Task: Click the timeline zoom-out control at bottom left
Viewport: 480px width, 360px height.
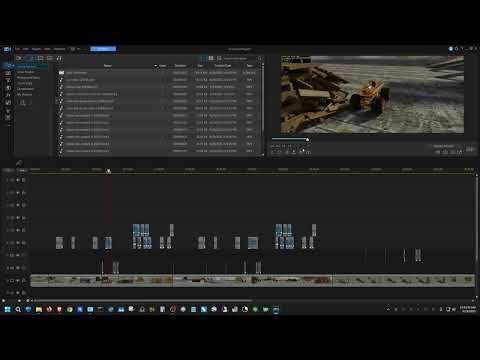Action: coord(4,301)
